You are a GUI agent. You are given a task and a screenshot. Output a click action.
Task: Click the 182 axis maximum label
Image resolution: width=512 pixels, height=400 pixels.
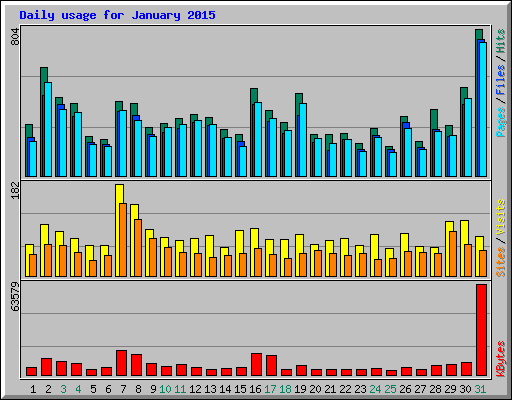[x=16, y=191]
